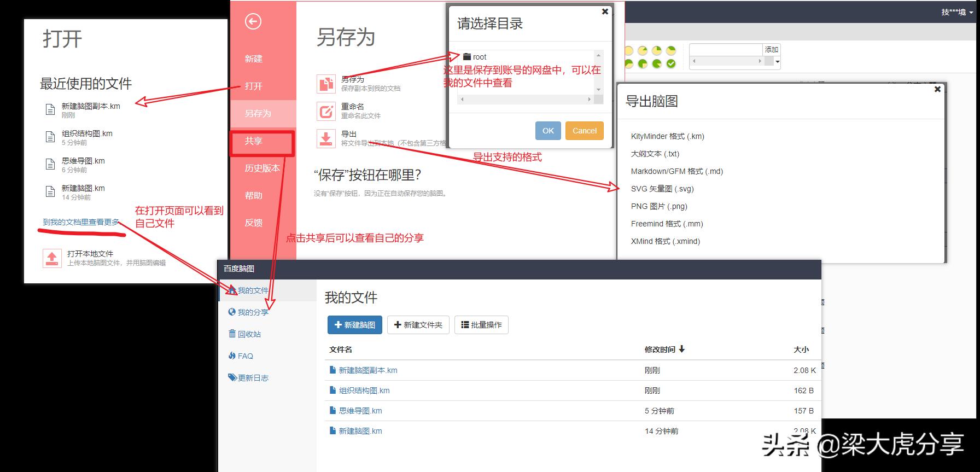Select the seven-eighths progress pie icon
The height and width of the screenshot is (472, 980).
[x=657, y=63]
